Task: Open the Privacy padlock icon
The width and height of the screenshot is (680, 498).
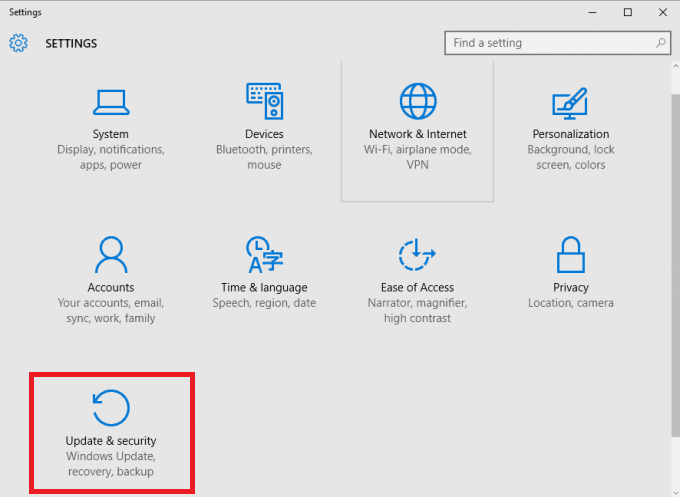Action: 571,255
